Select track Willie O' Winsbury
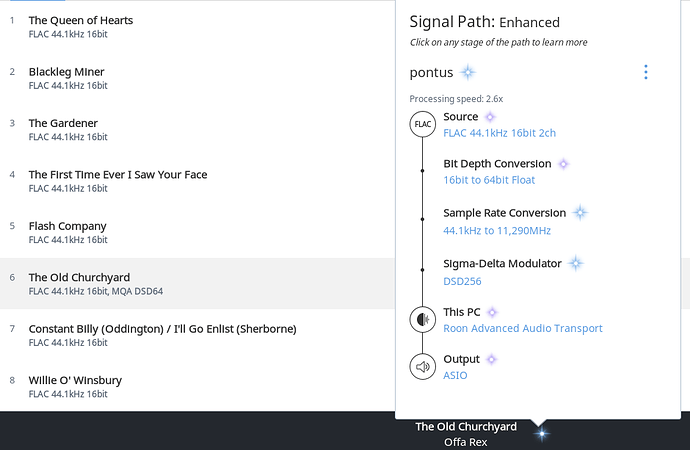Viewport: 690px width, 450px height. coord(197,386)
